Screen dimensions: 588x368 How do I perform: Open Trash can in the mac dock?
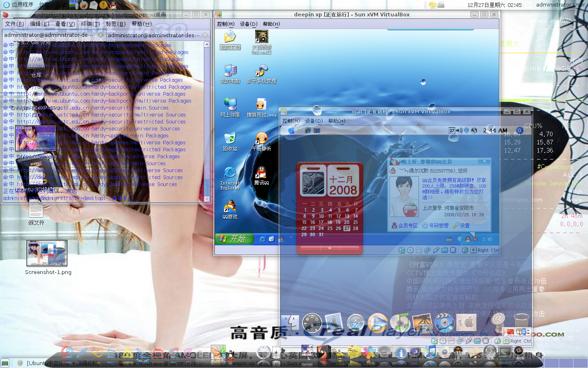(521, 323)
